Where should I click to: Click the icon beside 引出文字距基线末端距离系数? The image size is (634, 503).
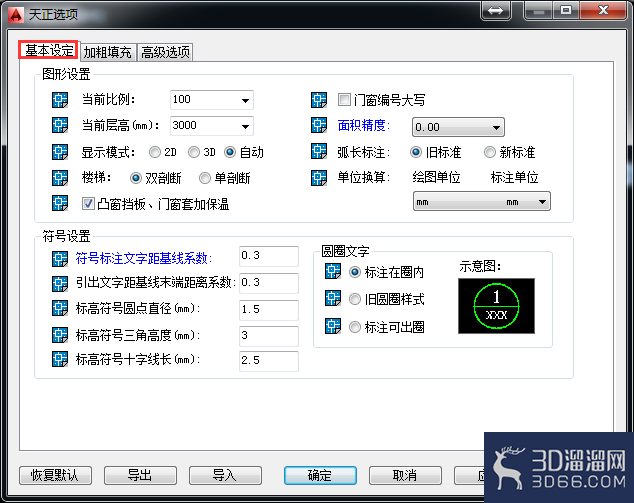(x=60, y=284)
